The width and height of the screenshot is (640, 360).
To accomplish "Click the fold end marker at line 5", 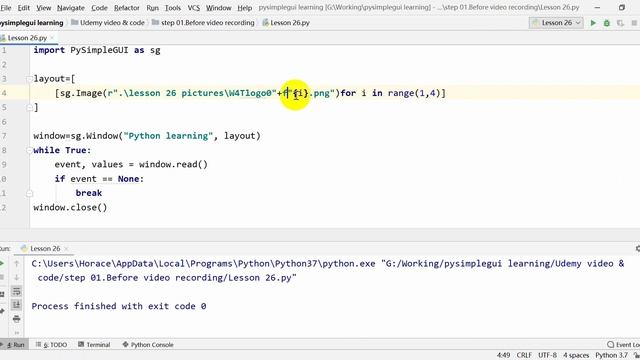I will coord(29,107).
